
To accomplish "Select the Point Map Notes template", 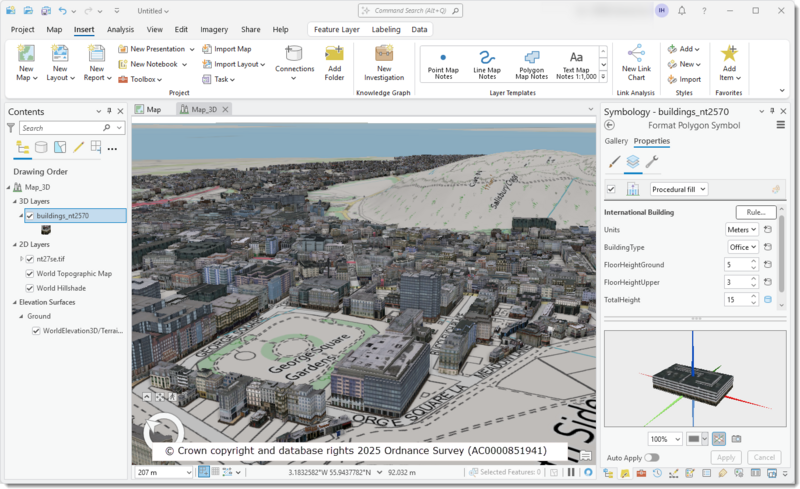I will (443, 64).
